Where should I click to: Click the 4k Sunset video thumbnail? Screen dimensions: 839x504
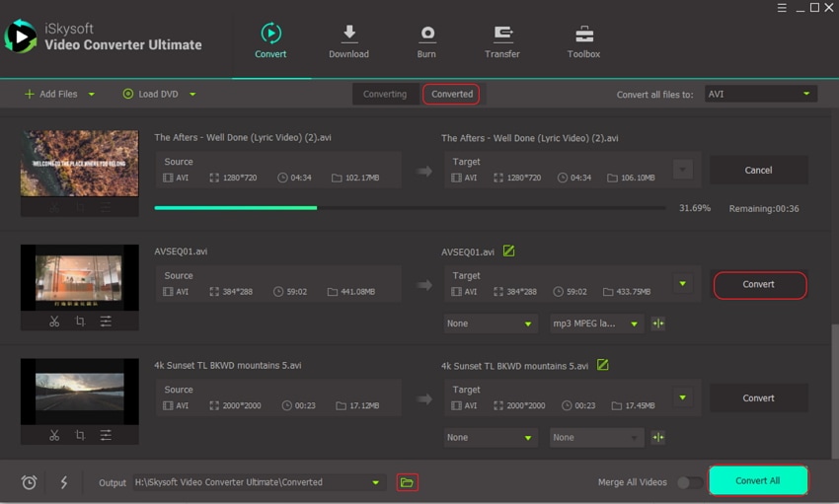(80, 392)
